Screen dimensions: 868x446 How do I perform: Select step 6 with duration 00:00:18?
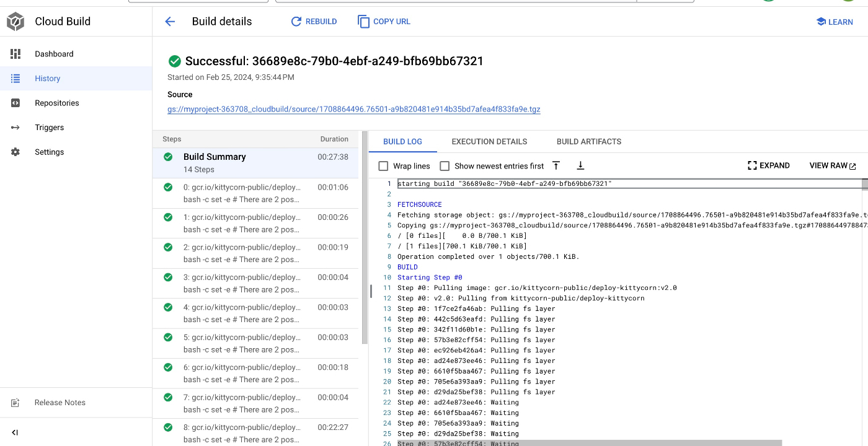255,374
